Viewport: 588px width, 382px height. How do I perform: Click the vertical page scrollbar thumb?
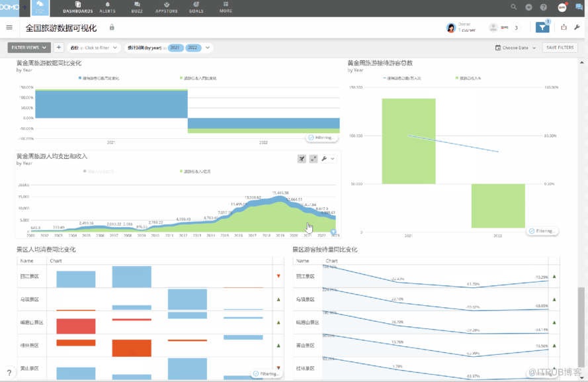(x=581, y=326)
